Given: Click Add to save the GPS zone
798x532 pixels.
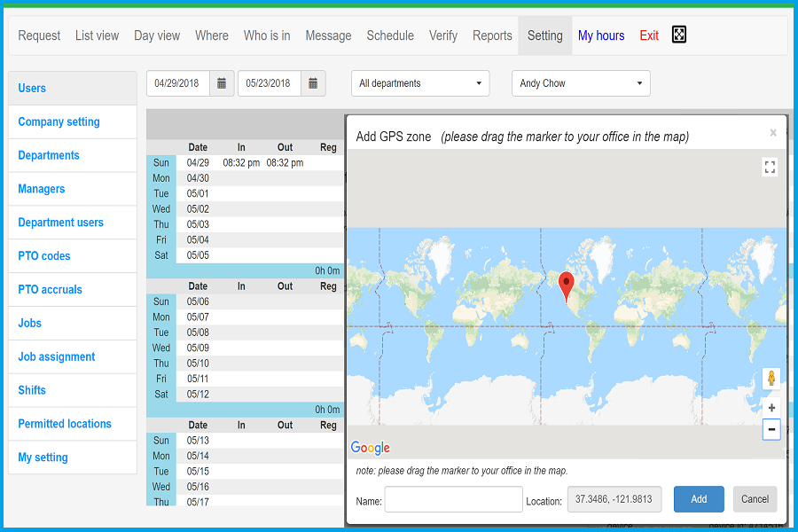Looking at the screenshot, I should point(699,499).
